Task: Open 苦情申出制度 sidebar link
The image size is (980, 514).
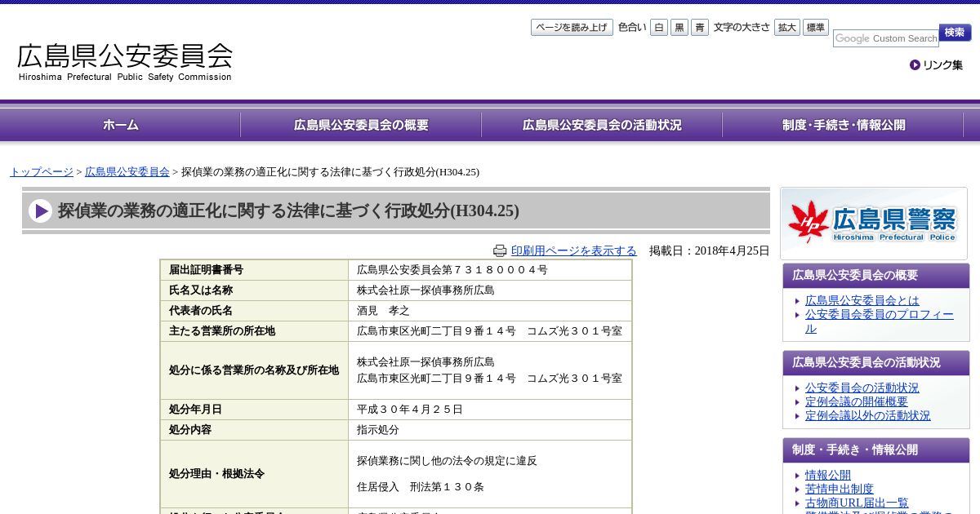Action: click(840, 489)
